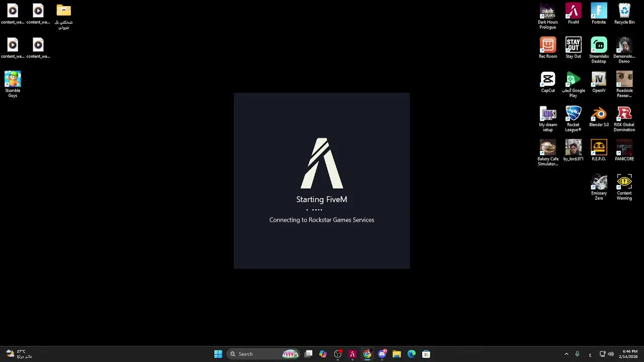
Task: Launch Rec Room from the desktop
Action: (547, 48)
